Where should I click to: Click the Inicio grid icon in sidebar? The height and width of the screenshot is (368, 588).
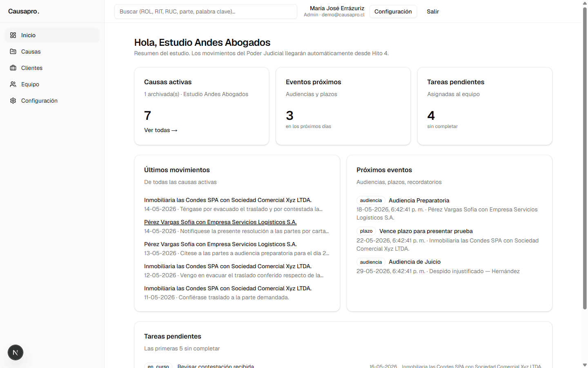(13, 35)
